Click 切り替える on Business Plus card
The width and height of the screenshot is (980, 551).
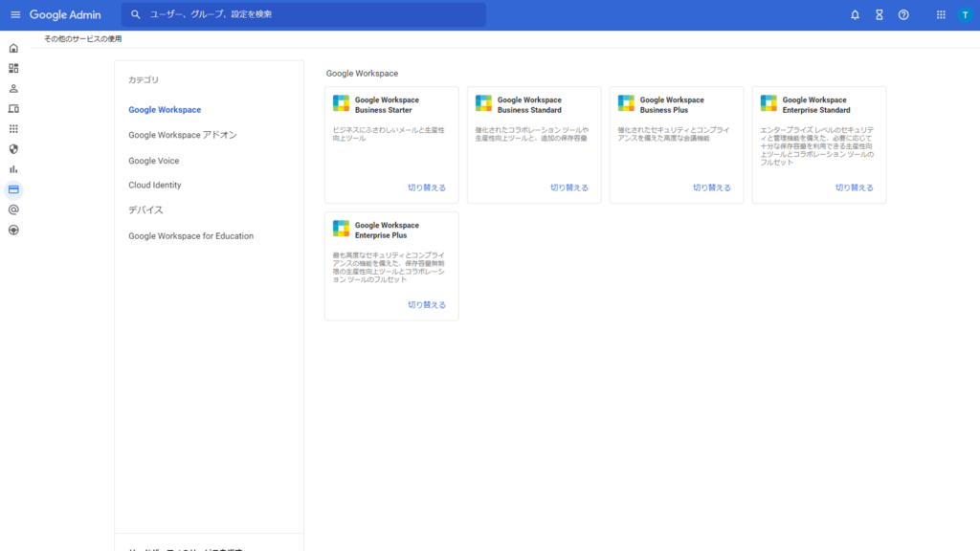[712, 187]
